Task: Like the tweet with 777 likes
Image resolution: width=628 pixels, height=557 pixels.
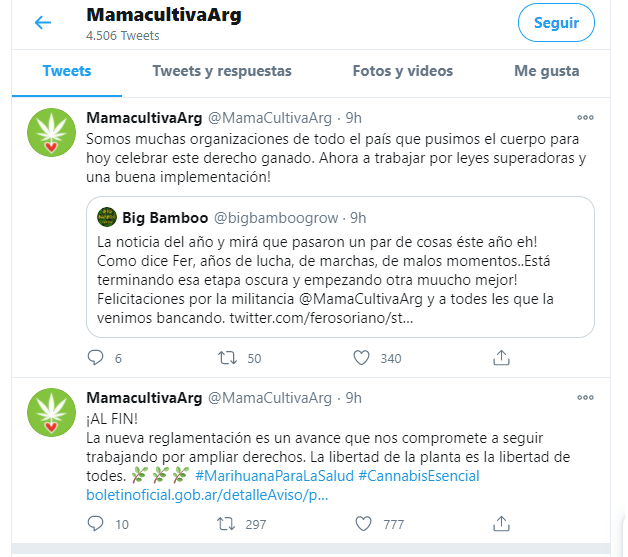Action: coord(362,523)
